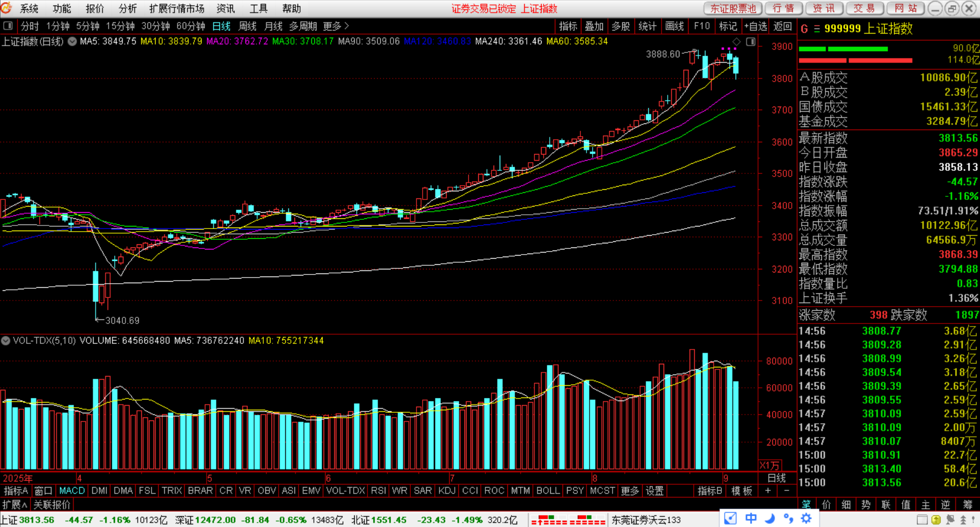The height and width of the screenshot is (527, 980).
Task: Open the 分析 menu
Action: [x=128, y=9]
